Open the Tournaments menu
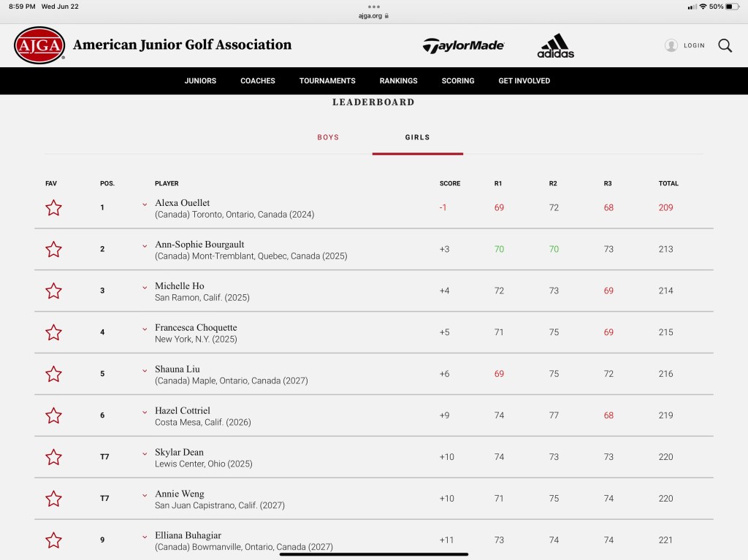This screenshot has height=560, width=748. (x=327, y=81)
